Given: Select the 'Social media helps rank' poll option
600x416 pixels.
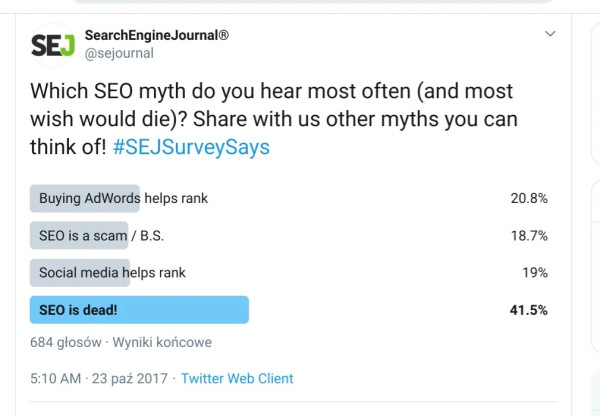Looking at the screenshot, I should [x=112, y=272].
